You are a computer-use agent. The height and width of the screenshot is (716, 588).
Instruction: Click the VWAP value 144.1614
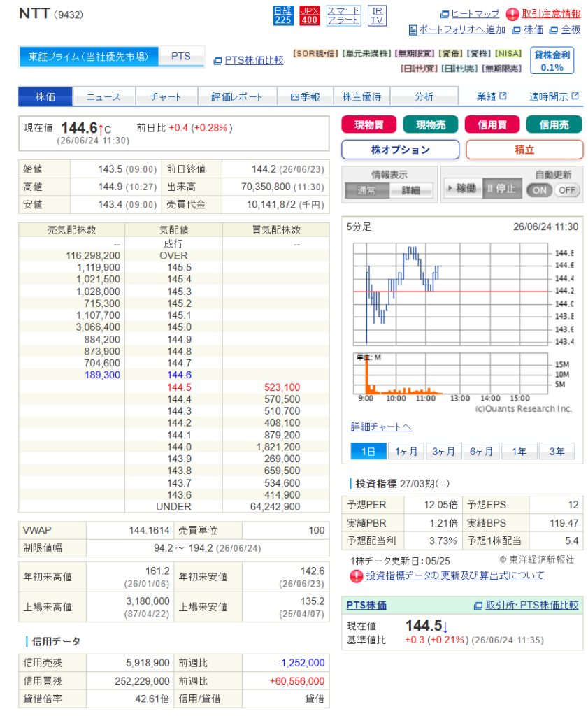coord(149,531)
